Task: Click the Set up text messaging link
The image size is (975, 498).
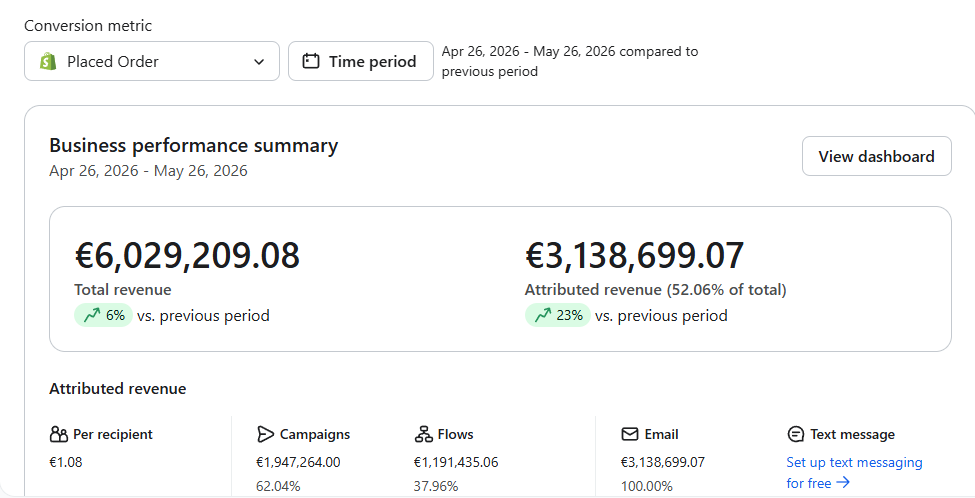Action: point(854,473)
